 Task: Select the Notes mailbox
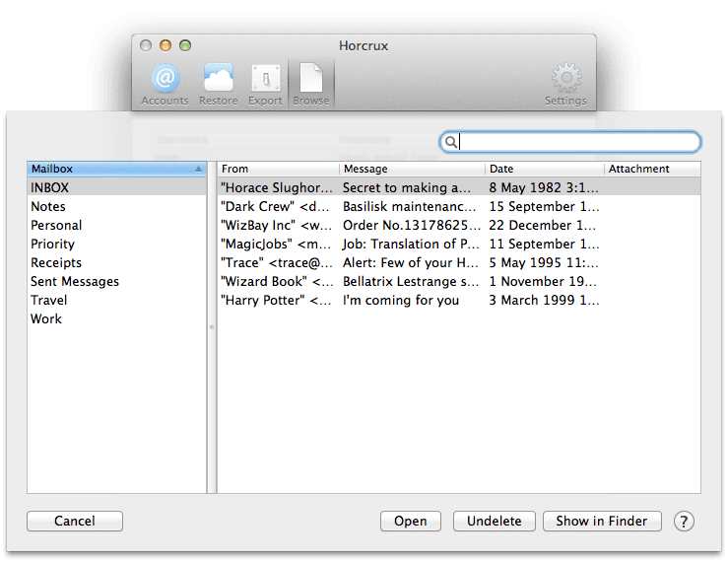point(116,206)
